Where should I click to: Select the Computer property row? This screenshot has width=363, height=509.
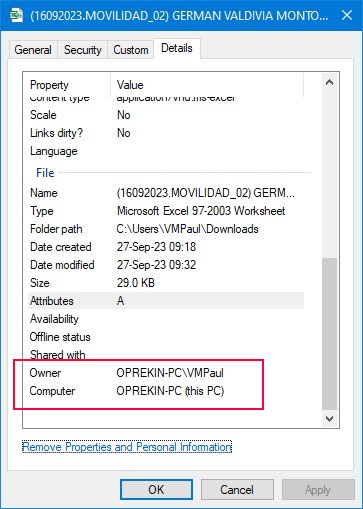tap(166, 391)
